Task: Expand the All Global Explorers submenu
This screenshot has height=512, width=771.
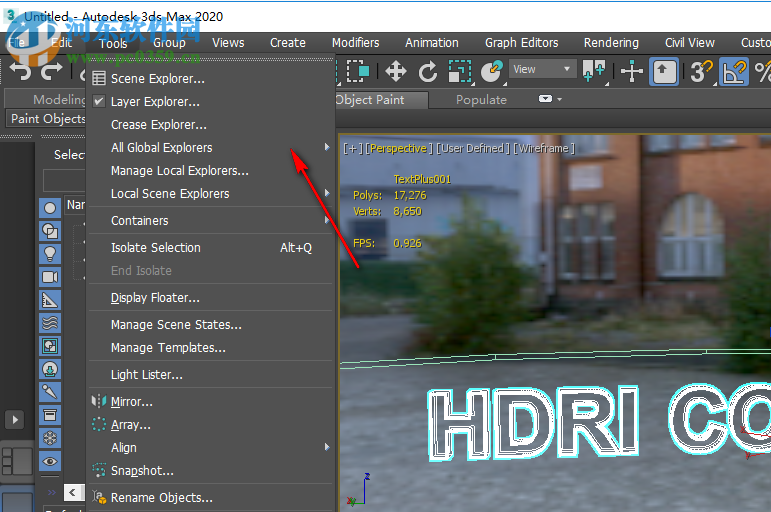Action: point(210,148)
